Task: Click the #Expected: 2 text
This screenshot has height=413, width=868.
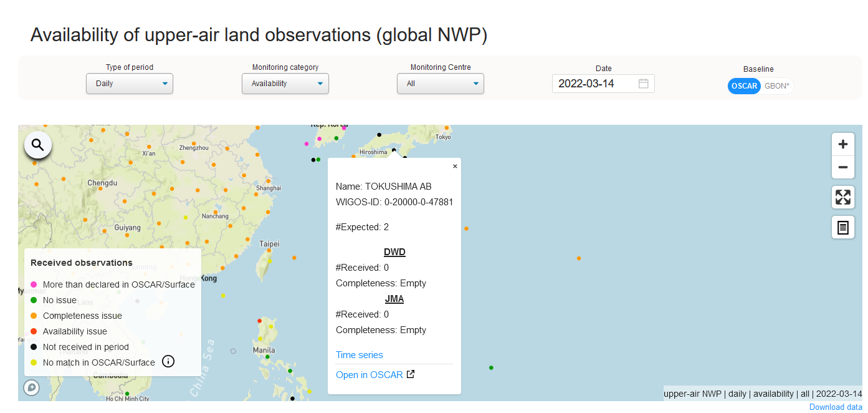Action: (362, 227)
